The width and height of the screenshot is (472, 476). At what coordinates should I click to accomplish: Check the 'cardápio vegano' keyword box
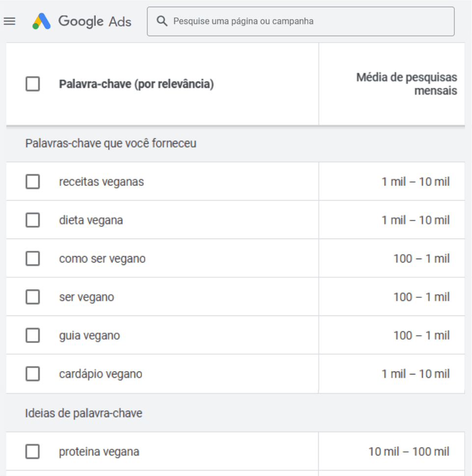click(x=32, y=374)
